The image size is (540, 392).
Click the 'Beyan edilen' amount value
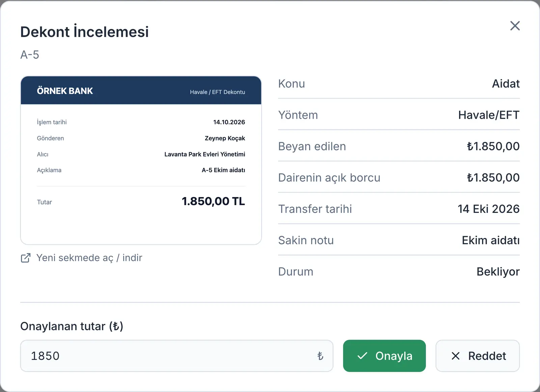point(493,146)
